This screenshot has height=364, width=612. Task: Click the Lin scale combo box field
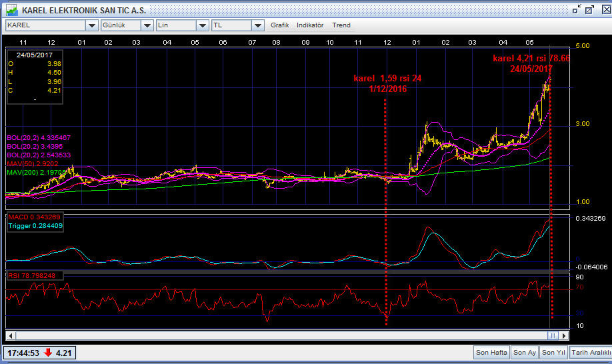coord(176,25)
